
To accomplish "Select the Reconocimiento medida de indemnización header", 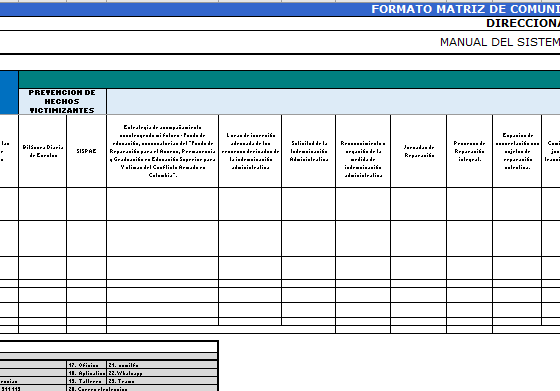I will [363, 151].
